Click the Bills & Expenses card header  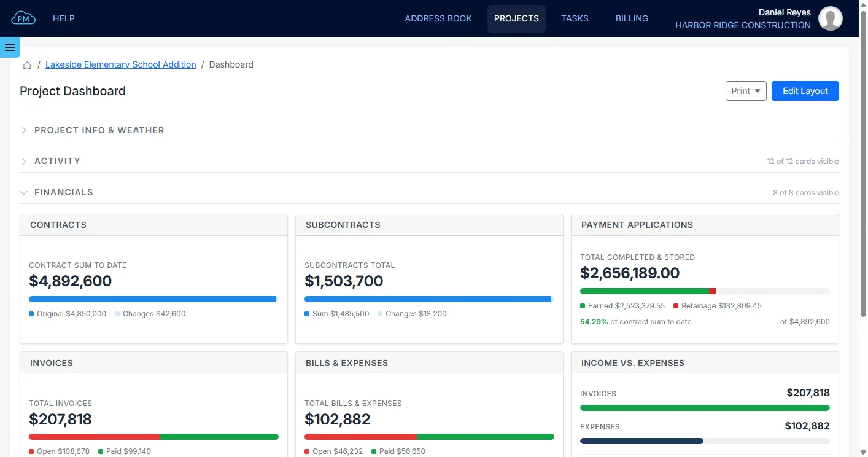click(429, 363)
